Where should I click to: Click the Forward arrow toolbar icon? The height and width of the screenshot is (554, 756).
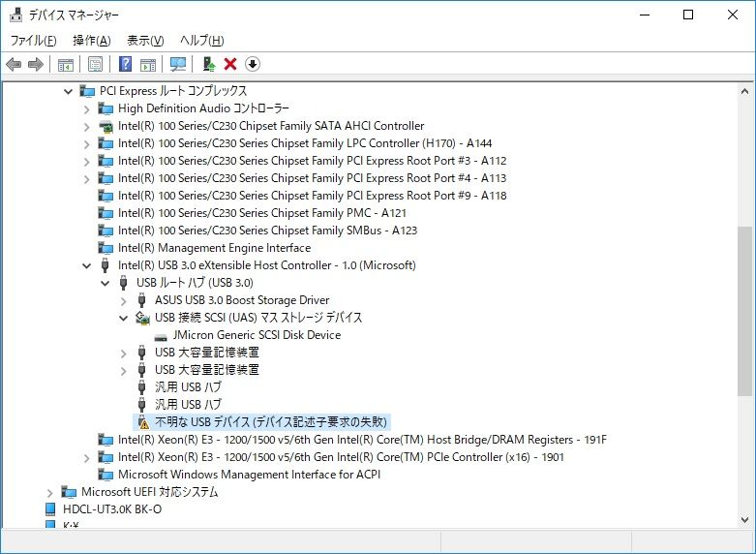(x=36, y=64)
